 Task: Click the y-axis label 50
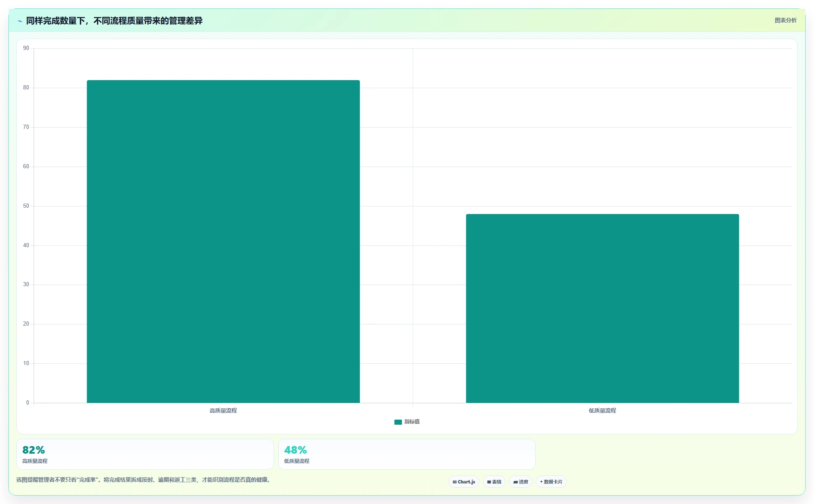click(26, 206)
